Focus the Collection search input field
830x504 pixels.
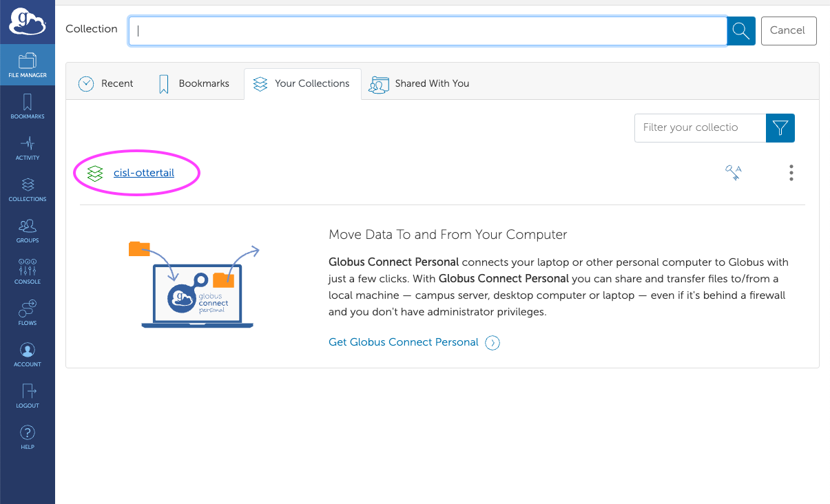click(427, 31)
